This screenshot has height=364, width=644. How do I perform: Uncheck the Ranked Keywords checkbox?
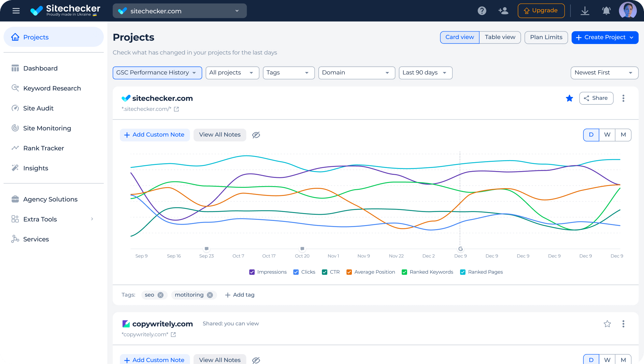click(404, 272)
